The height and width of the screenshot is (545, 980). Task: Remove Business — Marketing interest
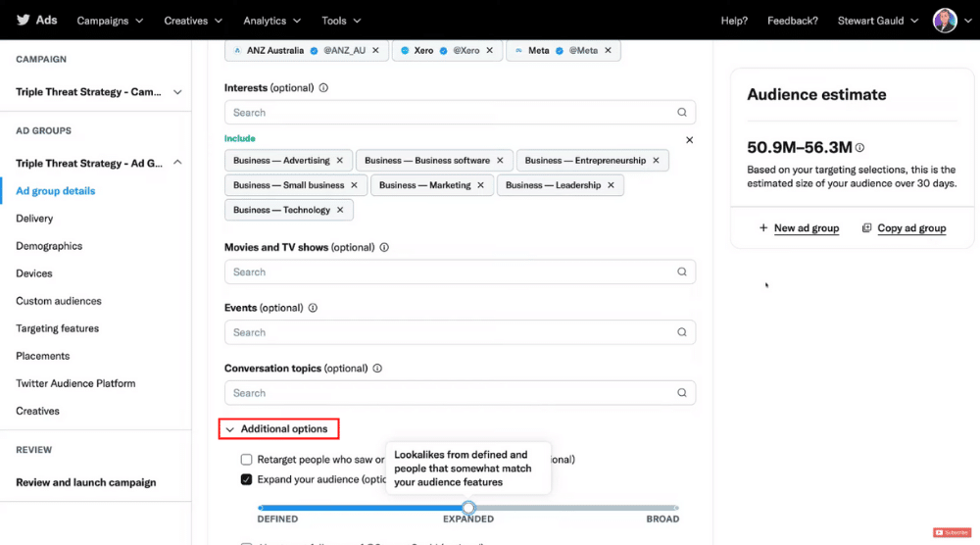coord(480,185)
